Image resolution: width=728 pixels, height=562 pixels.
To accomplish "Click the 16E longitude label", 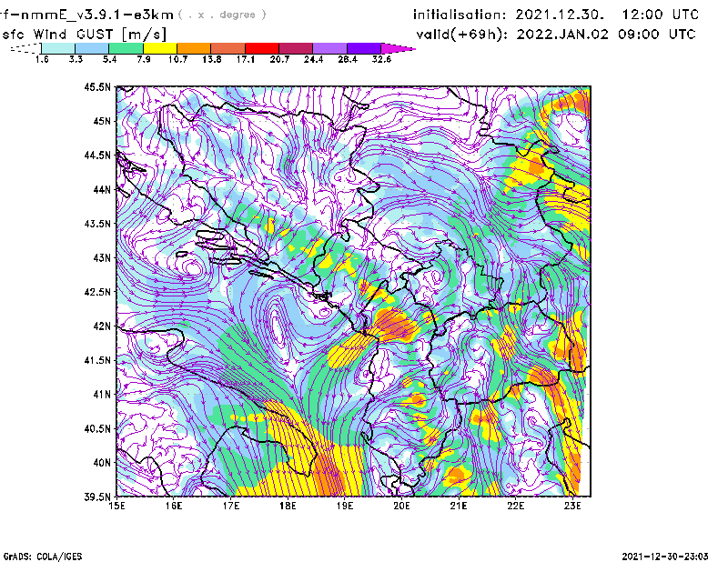I will (x=174, y=506).
